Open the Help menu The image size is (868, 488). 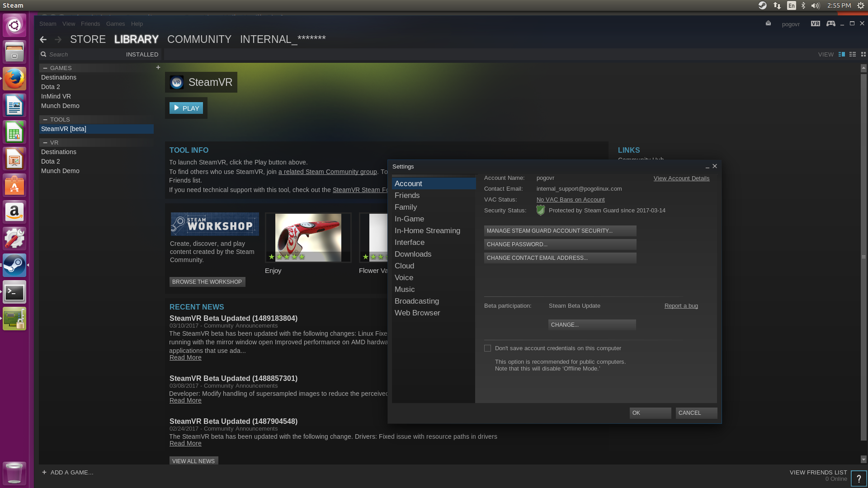137,24
